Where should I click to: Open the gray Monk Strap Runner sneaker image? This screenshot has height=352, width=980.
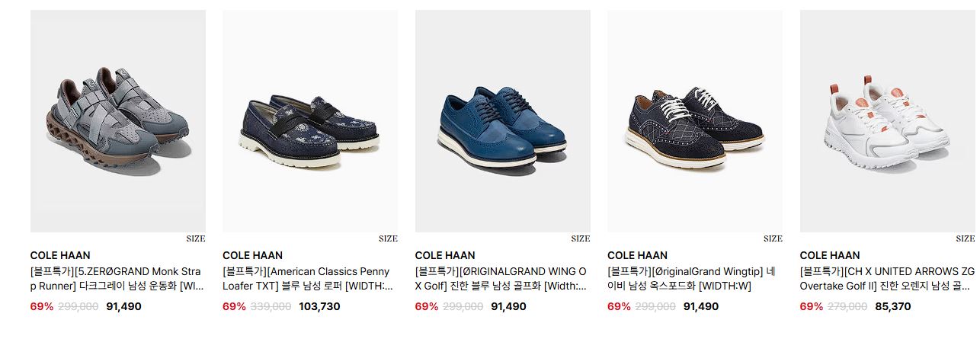click(x=118, y=121)
